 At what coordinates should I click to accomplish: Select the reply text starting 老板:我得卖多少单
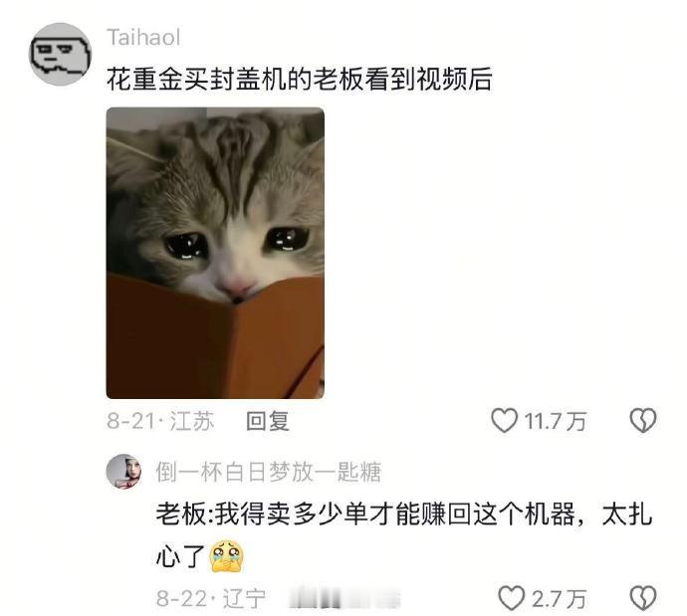404,535
